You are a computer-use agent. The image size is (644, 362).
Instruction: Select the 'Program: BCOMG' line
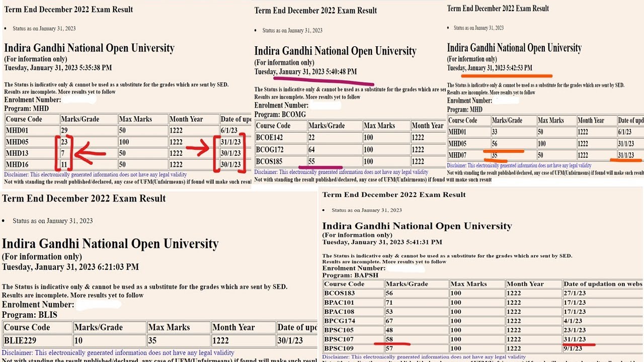(280, 114)
